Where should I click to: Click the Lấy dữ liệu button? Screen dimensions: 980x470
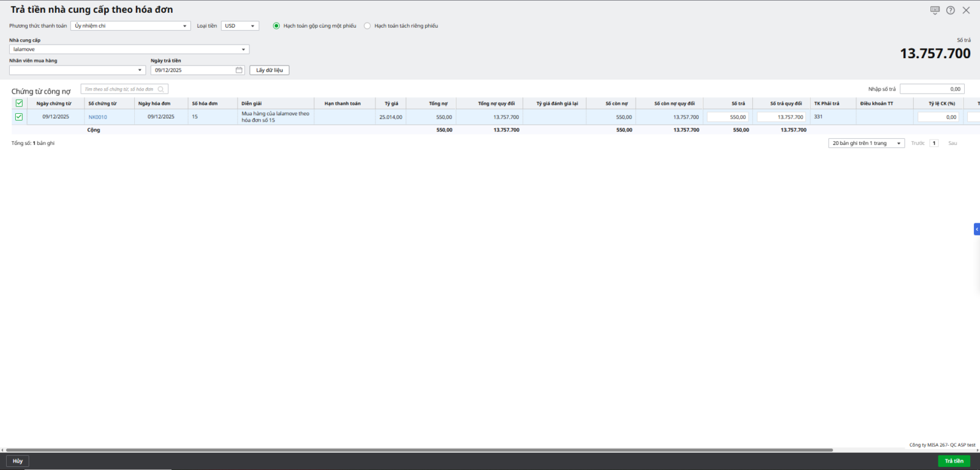tap(269, 70)
